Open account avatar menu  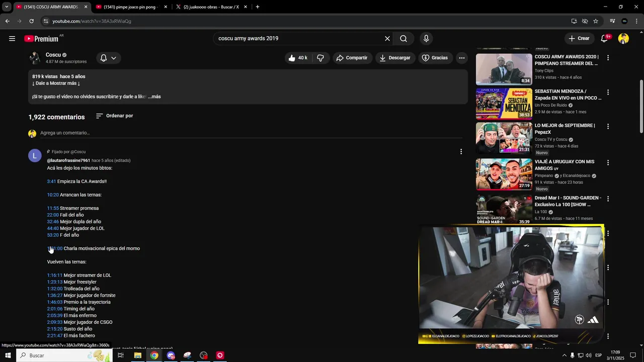pyautogui.click(x=624, y=39)
